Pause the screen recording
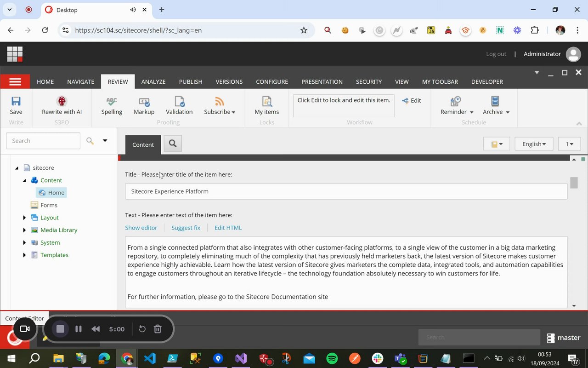The image size is (588, 368). point(79,329)
